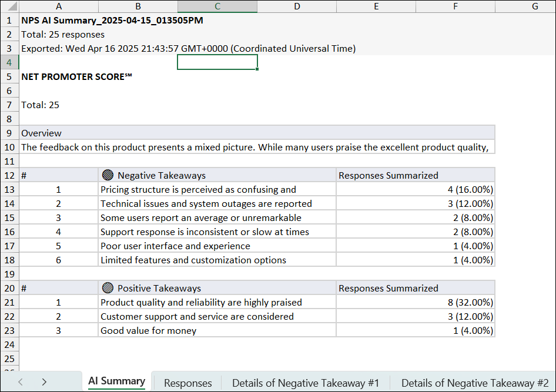Switch to the Responses sheet tab
Screen dimensions: 556x392
click(x=188, y=383)
